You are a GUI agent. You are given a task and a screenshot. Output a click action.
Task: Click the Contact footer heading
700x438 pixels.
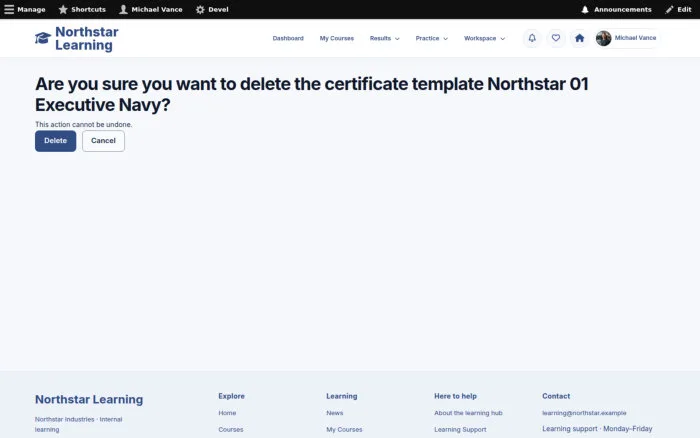tap(556, 396)
